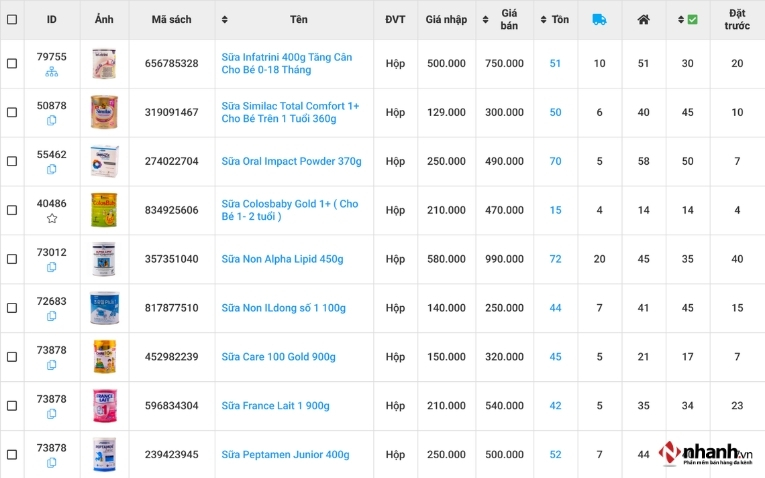Click the copy icon under ID 72683

52,316
